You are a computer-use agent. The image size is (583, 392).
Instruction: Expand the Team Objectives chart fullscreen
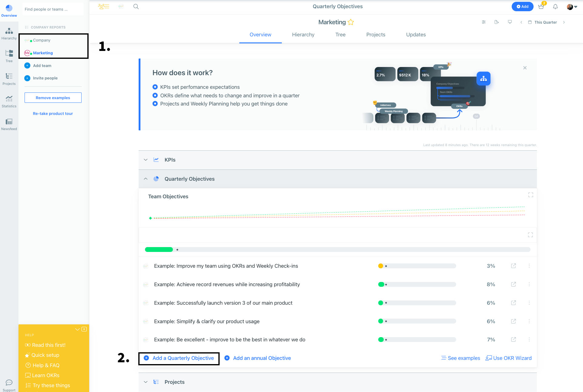click(531, 195)
